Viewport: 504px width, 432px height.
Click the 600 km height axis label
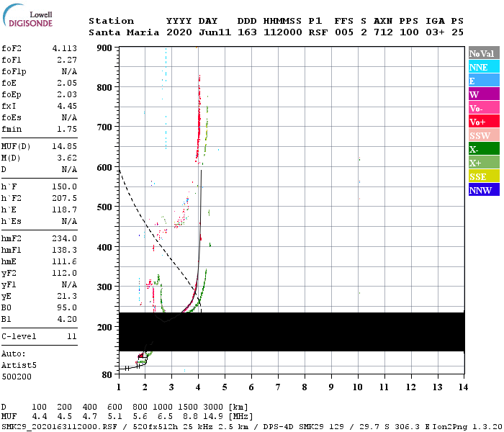[104, 168]
